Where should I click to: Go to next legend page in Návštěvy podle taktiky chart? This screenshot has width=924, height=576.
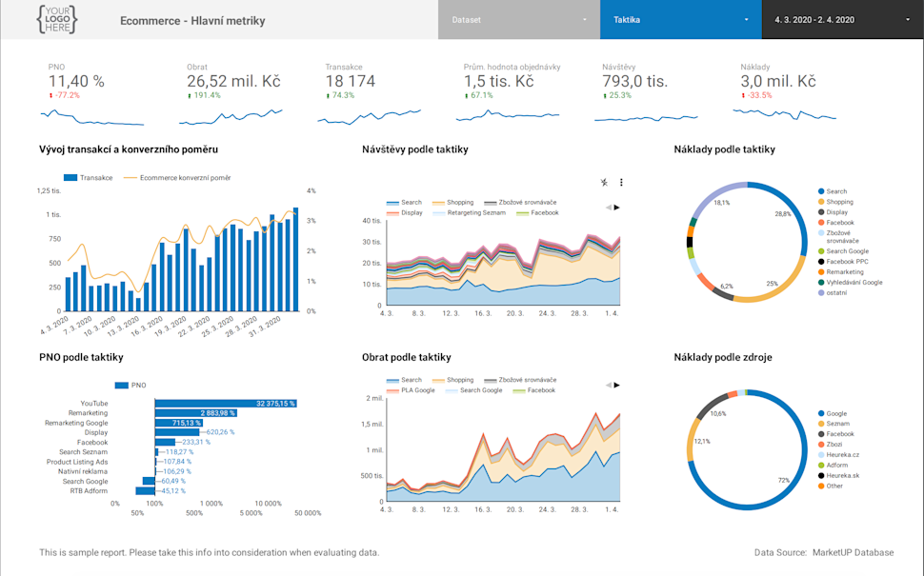[x=617, y=208]
